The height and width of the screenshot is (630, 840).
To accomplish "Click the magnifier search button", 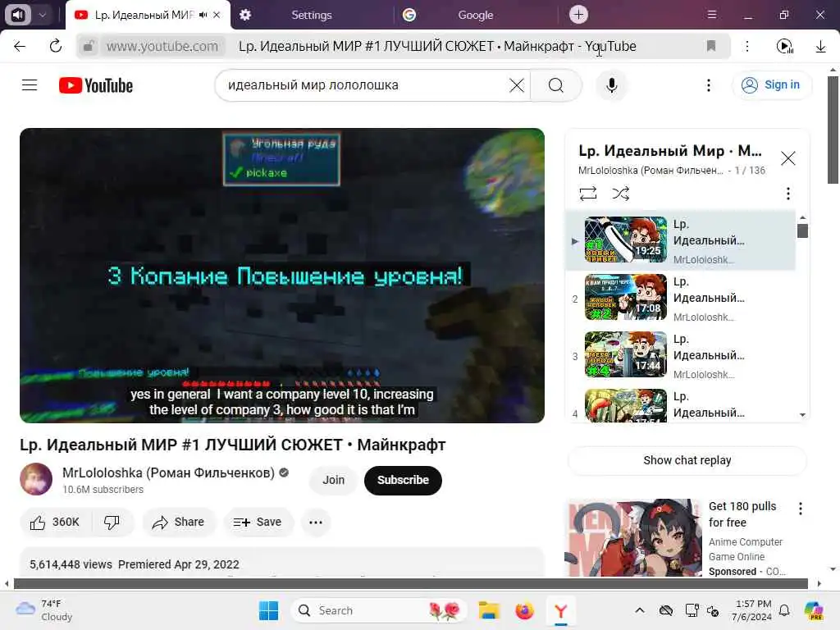I will pyautogui.click(x=556, y=85).
